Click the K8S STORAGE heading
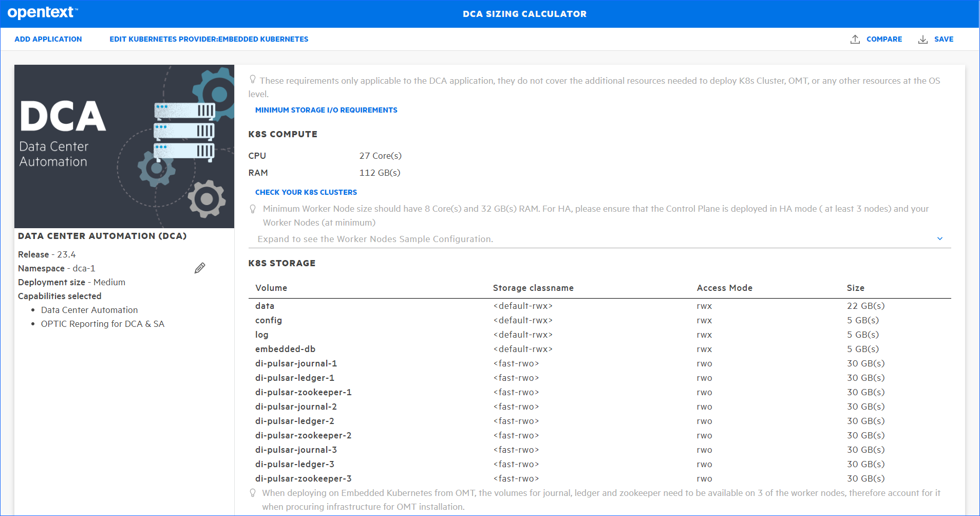Viewport: 980px width, 516px height. pyautogui.click(x=282, y=263)
